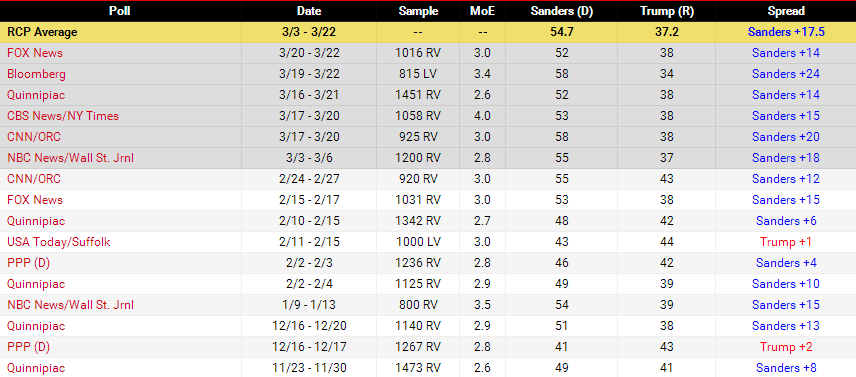856x377 pixels.
Task: Select the Sanders (D) column header
Action: (x=562, y=11)
